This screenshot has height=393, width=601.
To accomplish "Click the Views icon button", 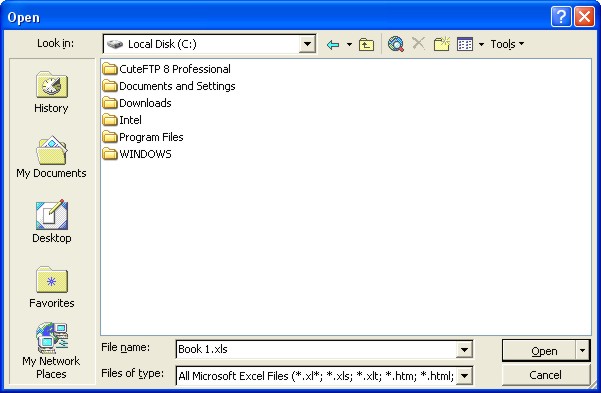I will coord(465,44).
